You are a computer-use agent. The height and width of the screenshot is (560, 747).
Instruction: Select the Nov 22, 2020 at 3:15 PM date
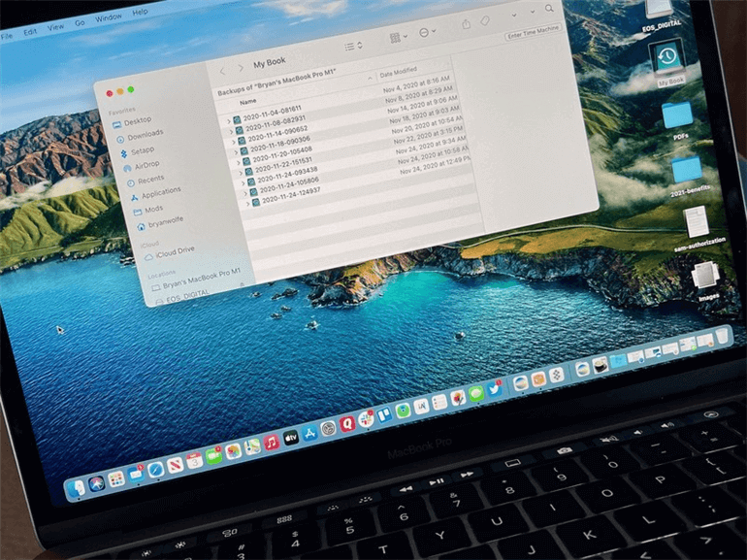427,135
